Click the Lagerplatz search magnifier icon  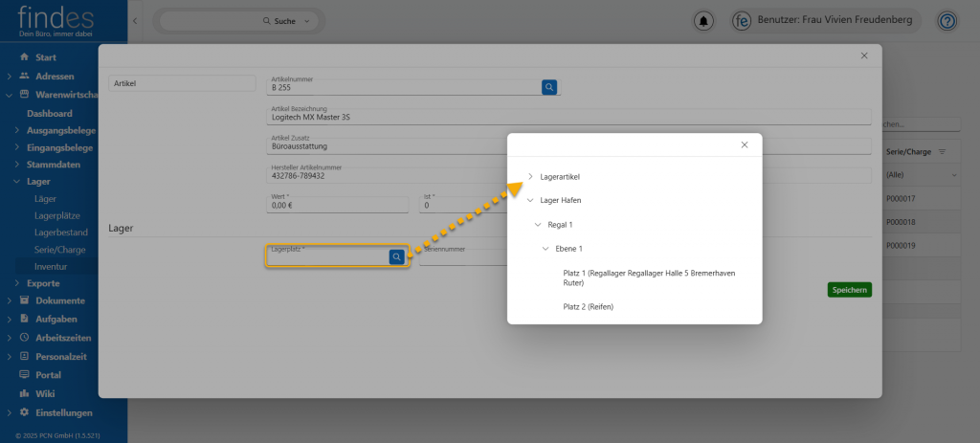coord(396,256)
